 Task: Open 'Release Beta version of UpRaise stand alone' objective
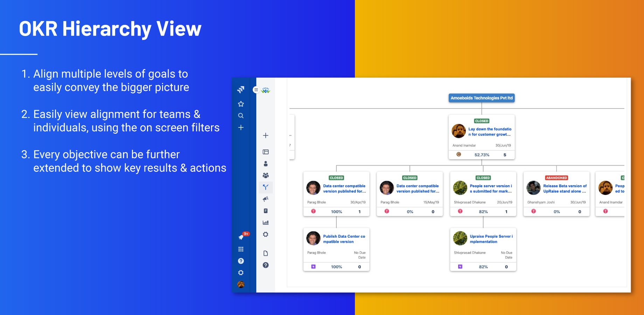(565, 189)
